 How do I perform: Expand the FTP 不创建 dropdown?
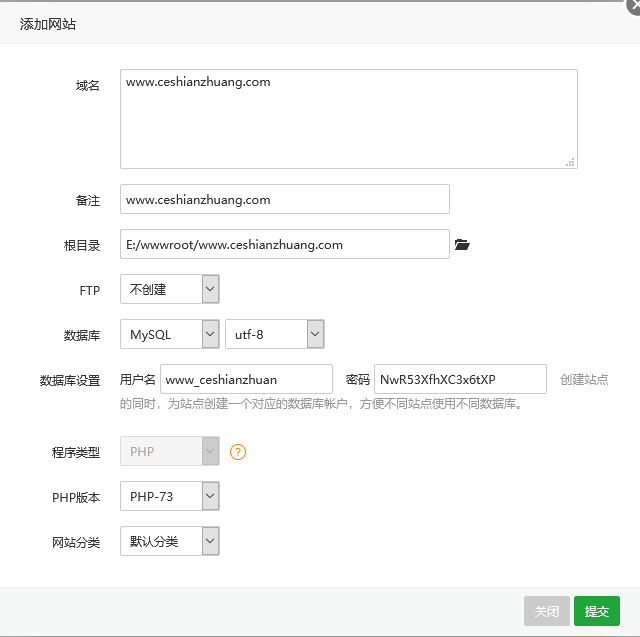click(170, 289)
